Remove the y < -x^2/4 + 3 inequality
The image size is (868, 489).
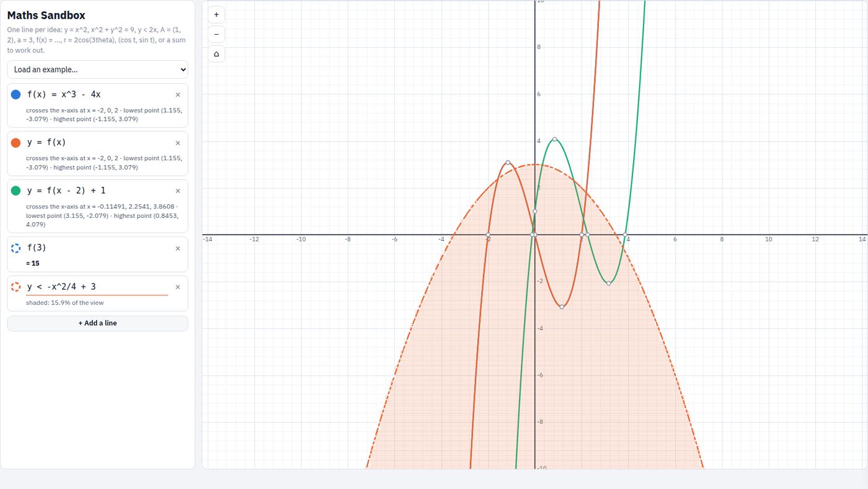coord(178,287)
